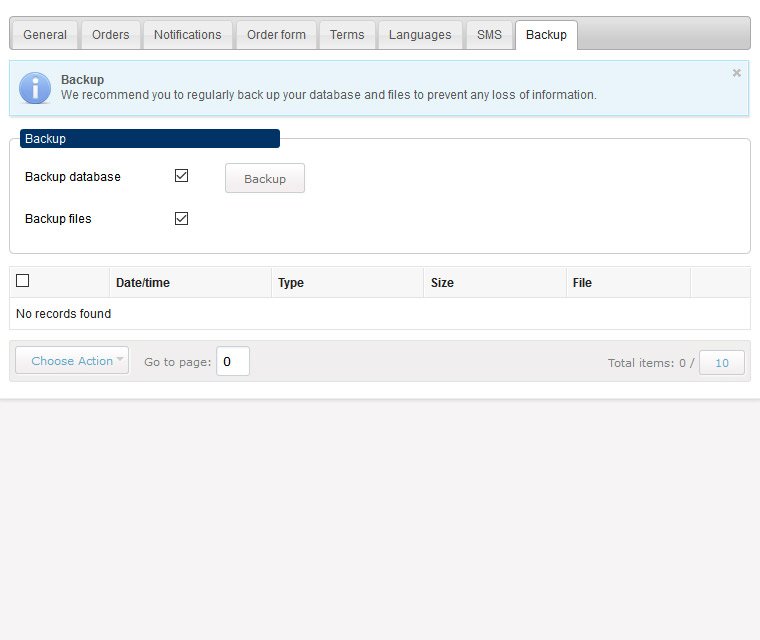Open the Notifications tab
The width and height of the screenshot is (760, 640).
pyautogui.click(x=188, y=35)
